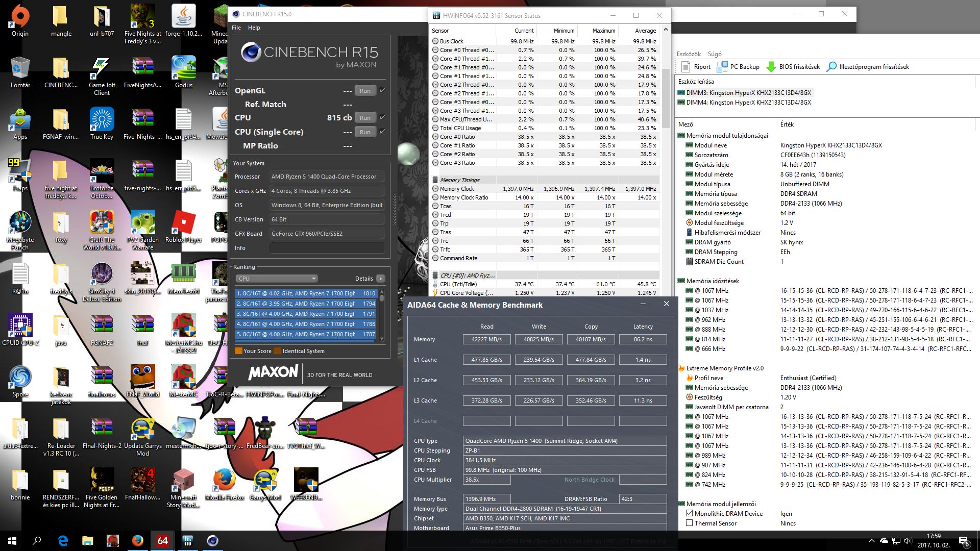Viewport: 980px width, 551px height.
Task: Open the Godus desktop icon
Action: (x=184, y=72)
